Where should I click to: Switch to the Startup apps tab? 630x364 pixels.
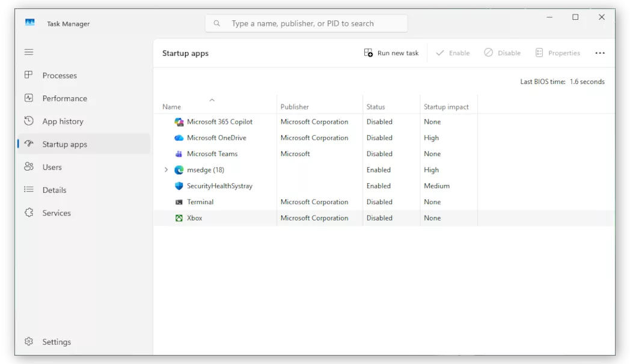[x=67, y=144]
